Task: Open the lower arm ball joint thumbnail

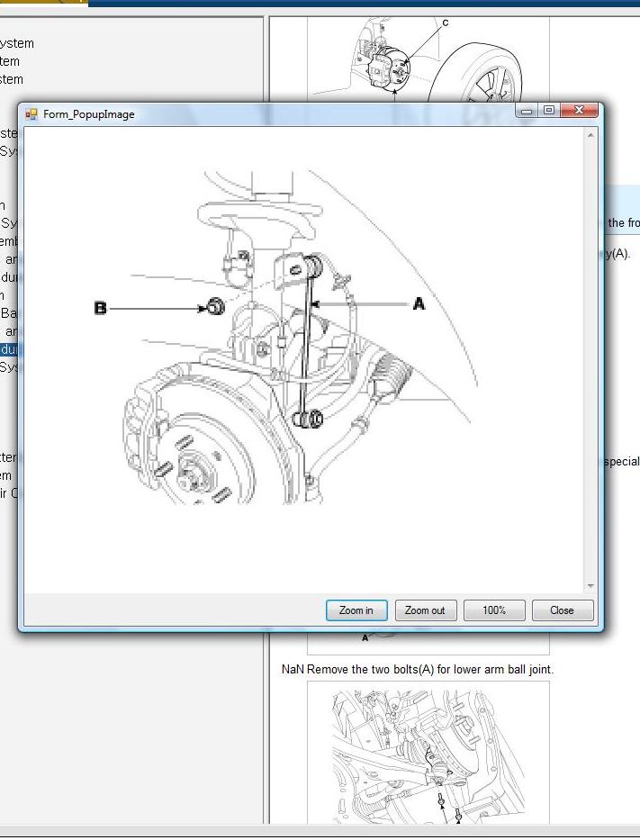Action: click(428, 752)
